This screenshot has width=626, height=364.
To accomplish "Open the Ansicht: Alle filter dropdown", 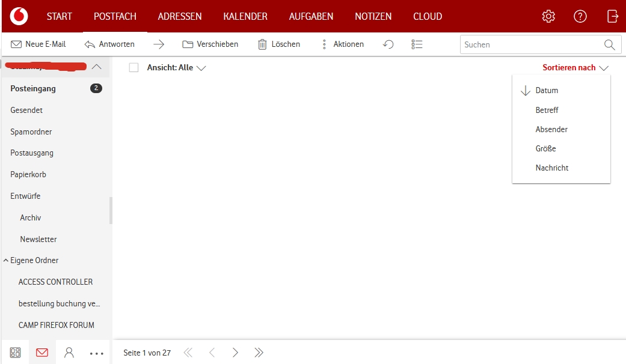I will tap(176, 68).
